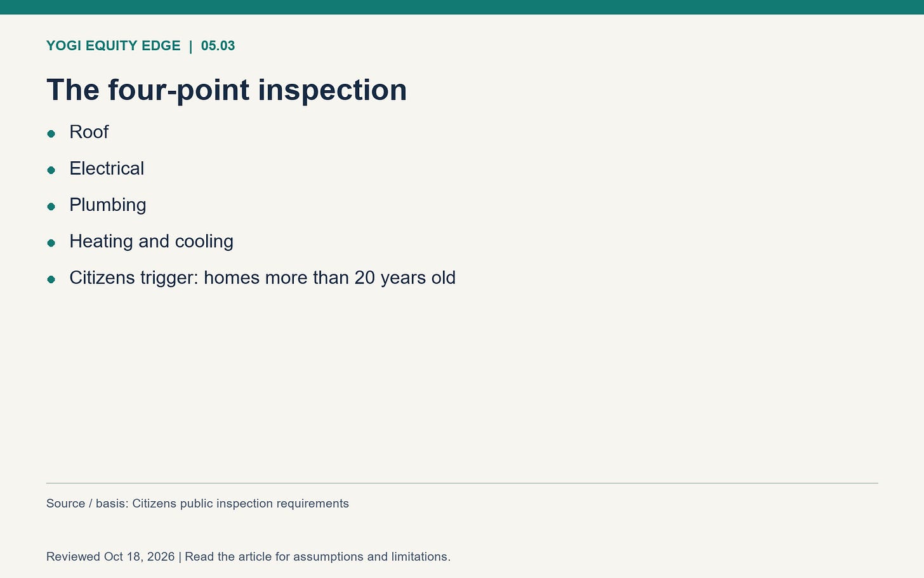Click the vertical separator in the header

coord(190,46)
